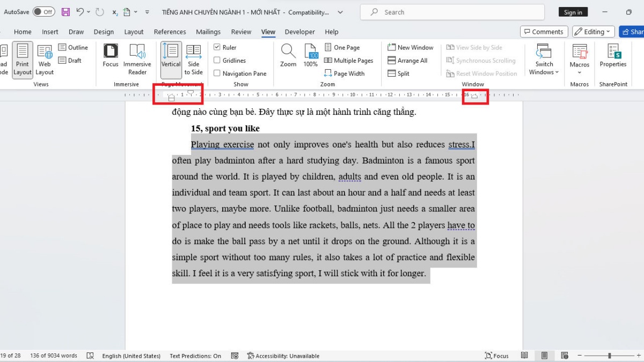Open the Developer ribbon tab
This screenshot has width=644, height=362.
299,32
